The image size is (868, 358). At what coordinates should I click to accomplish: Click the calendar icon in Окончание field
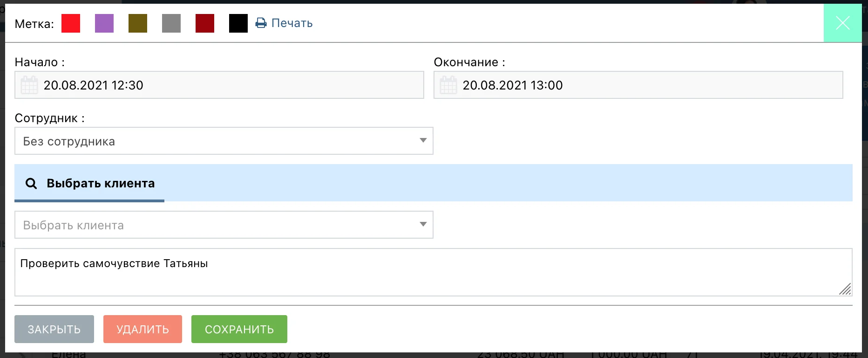[x=448, y=85]
